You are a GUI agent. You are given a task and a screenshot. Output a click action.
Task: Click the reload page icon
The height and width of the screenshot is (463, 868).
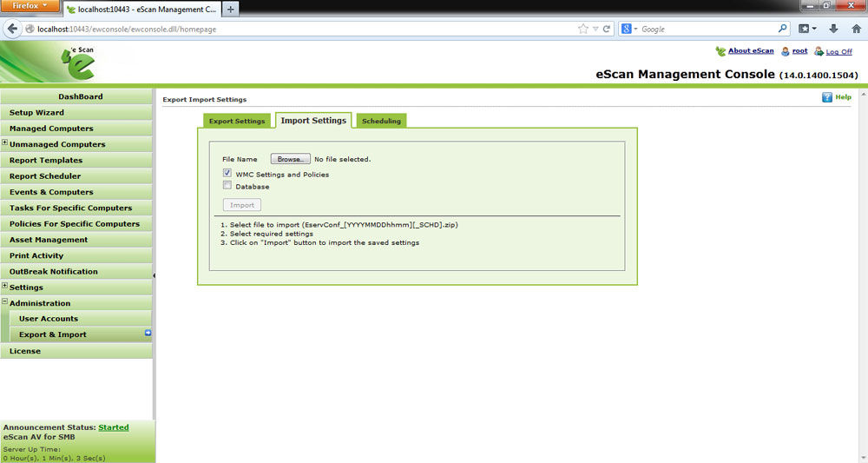click(x=607, y=29)
